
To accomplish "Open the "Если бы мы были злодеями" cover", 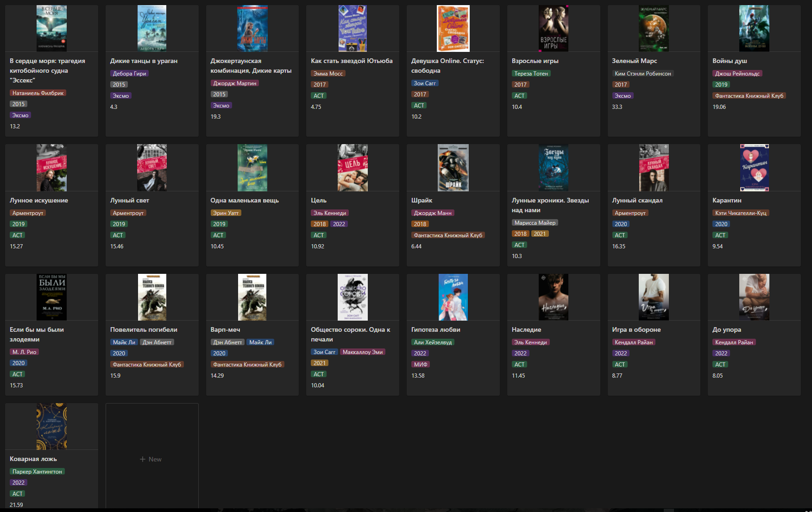I will 51,297.
